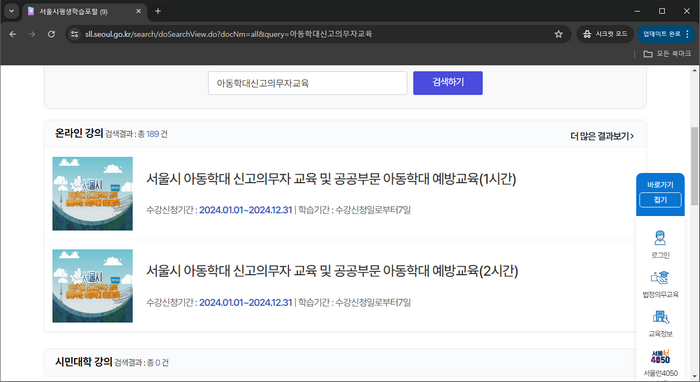Click the 온라인 강의 section heading
700x382 pixels.
pos(79,133)
